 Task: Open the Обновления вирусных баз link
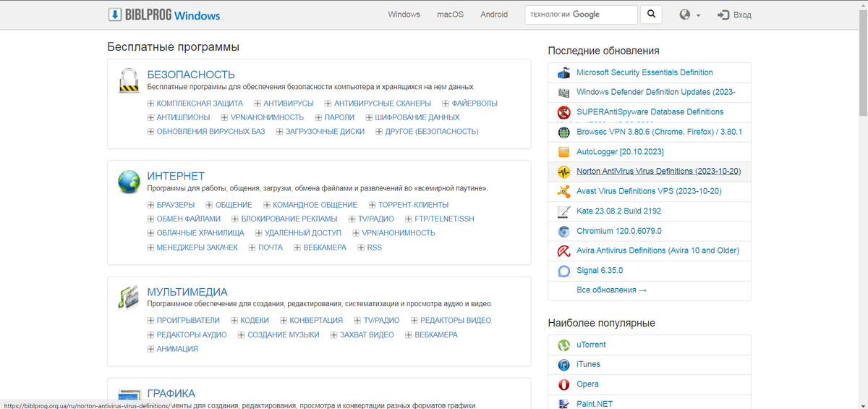point(211,132)
